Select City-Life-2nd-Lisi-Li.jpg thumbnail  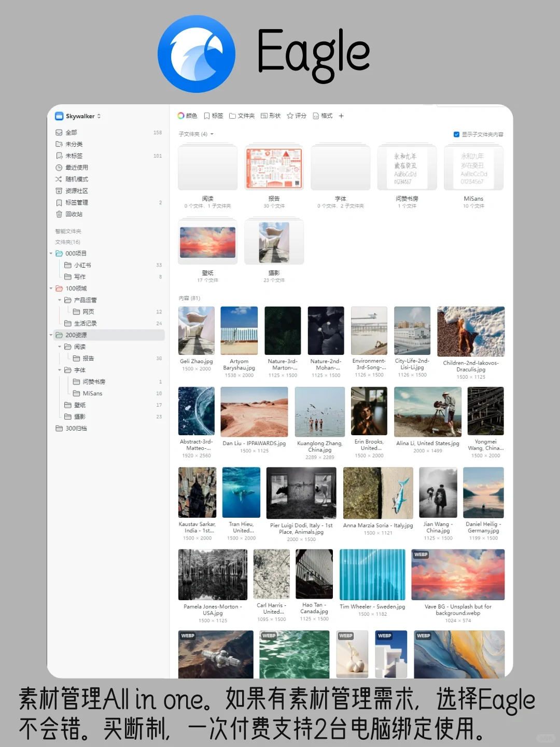click(x=412, y=330)
